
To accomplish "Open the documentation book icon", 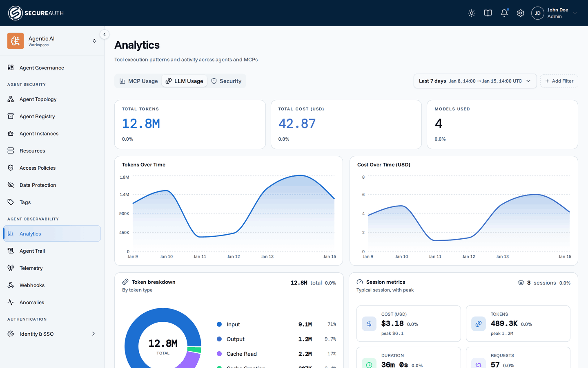I will pyautogui.click(x=488, y=13).
